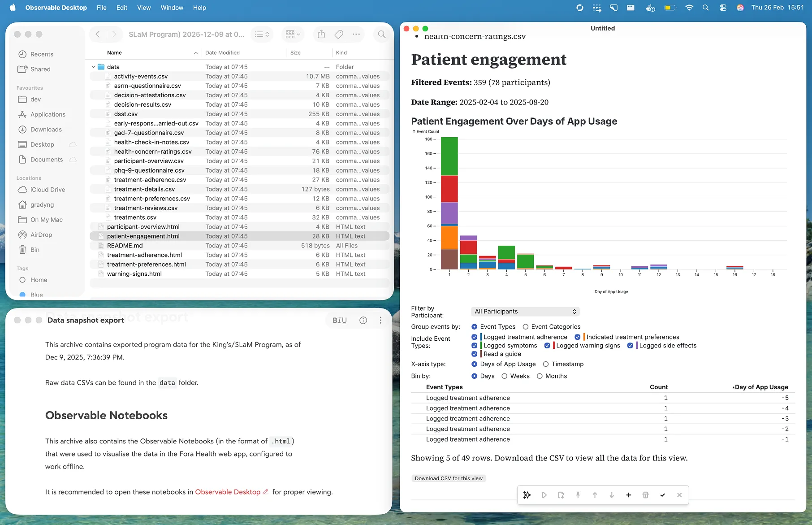Uncheck Logged warning signs event type
The height and width of the screenshot is (525, 812).
tap(547, 345)
